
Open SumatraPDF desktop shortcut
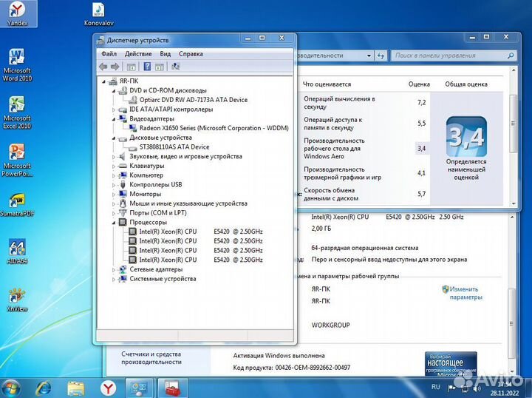tap(17, 205)
